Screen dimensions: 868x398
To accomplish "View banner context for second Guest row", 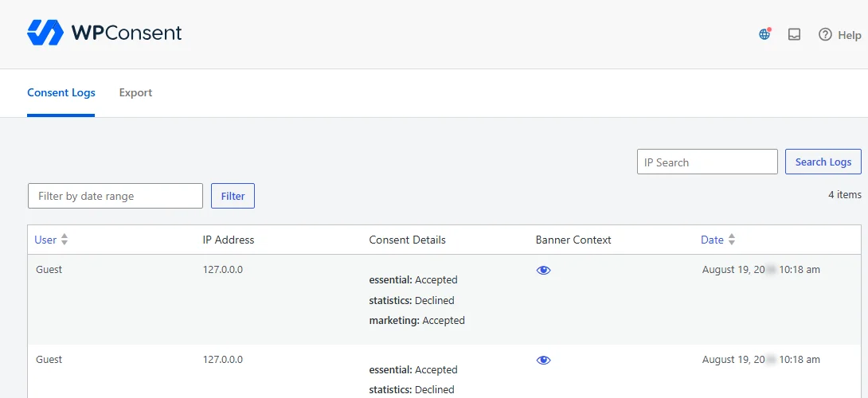I will (544, 360).
